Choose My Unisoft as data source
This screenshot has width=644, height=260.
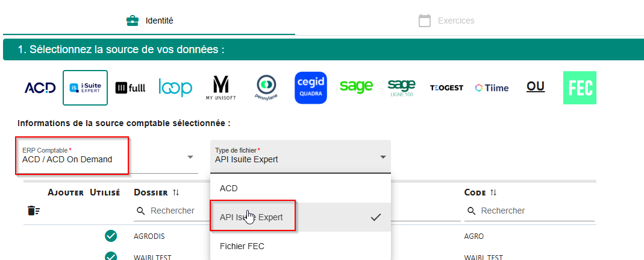click(220, 88)
